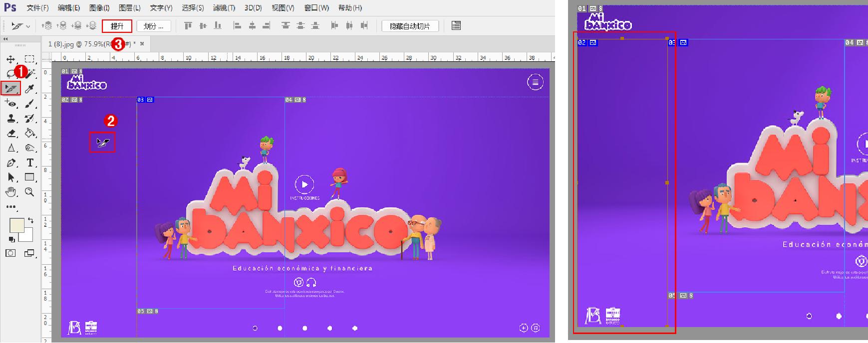868x343 pixels.
Task: Select the Rectangular Marquee tool
Action: (29, 59)
